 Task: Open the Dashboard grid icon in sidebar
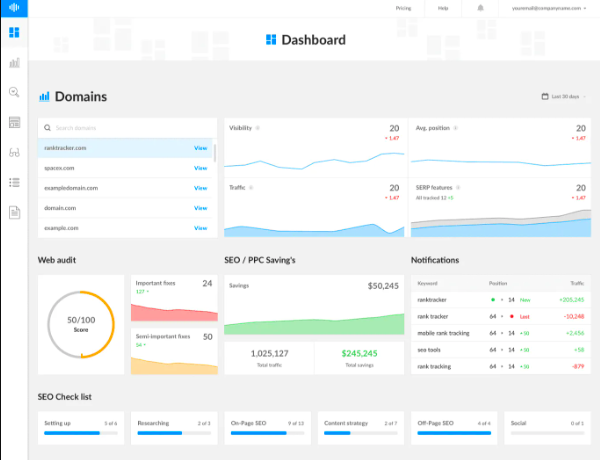coord(14,33)
